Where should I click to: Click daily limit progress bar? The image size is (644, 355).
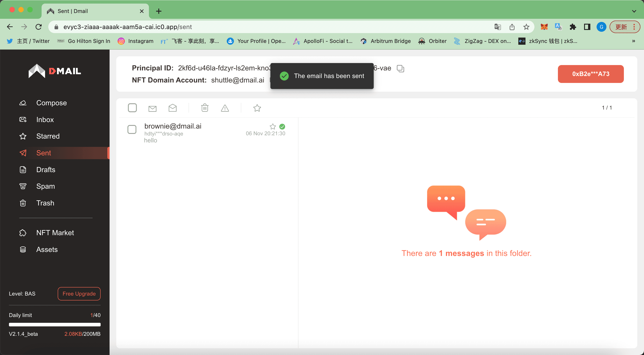point(55,324)
